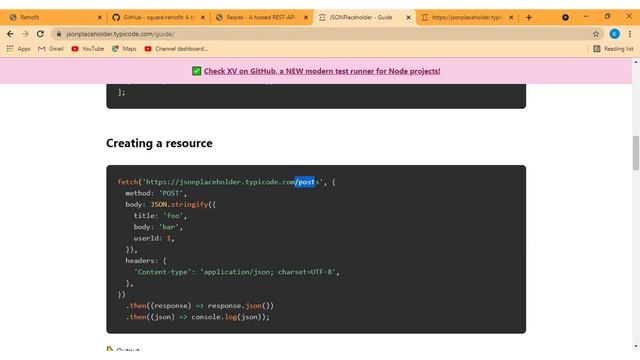The height and width of the screenshot is (360, 640).
Task: Click the green checkmark icon in banner
Action: click(196, 71)
